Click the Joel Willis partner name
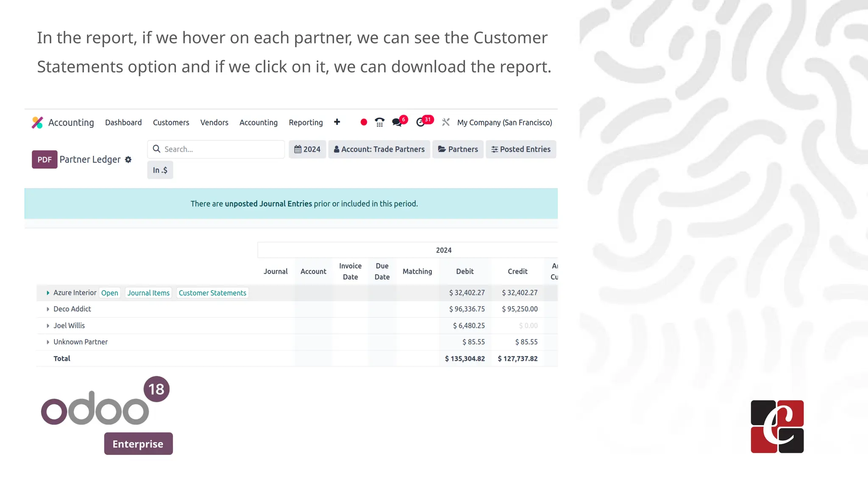 pos(69,326)
